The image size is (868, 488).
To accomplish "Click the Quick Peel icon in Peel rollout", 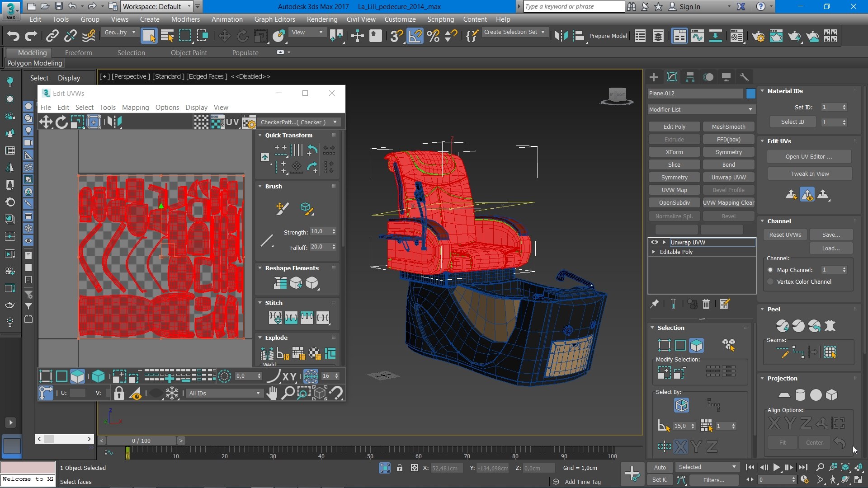I will [x=783, y=325].
